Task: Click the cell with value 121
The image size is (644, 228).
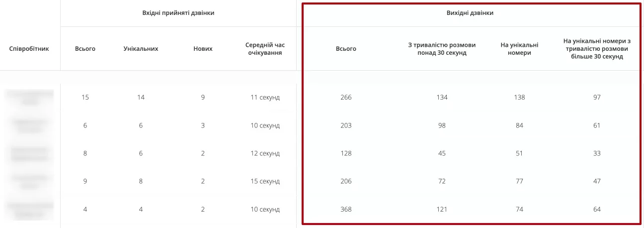Action: (x=442, y=209)
